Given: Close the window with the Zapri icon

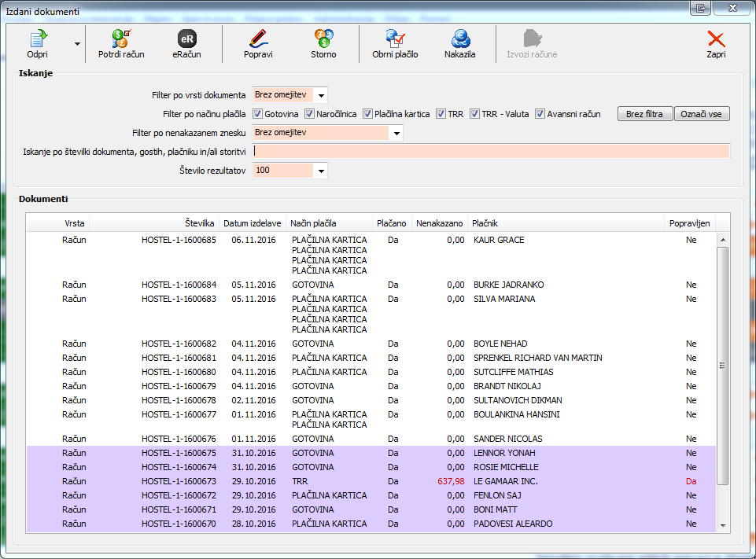Looking at the screenshot, I should pos(715,39).
